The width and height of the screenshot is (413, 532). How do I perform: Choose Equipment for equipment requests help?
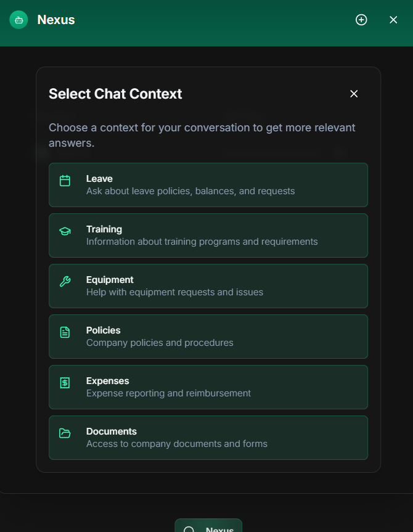click(x=208, y=286)
